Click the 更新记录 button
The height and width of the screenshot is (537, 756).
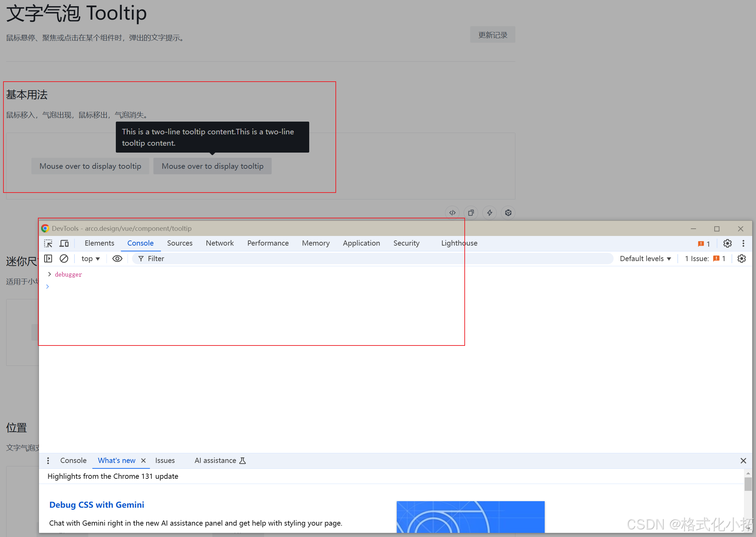492,35
